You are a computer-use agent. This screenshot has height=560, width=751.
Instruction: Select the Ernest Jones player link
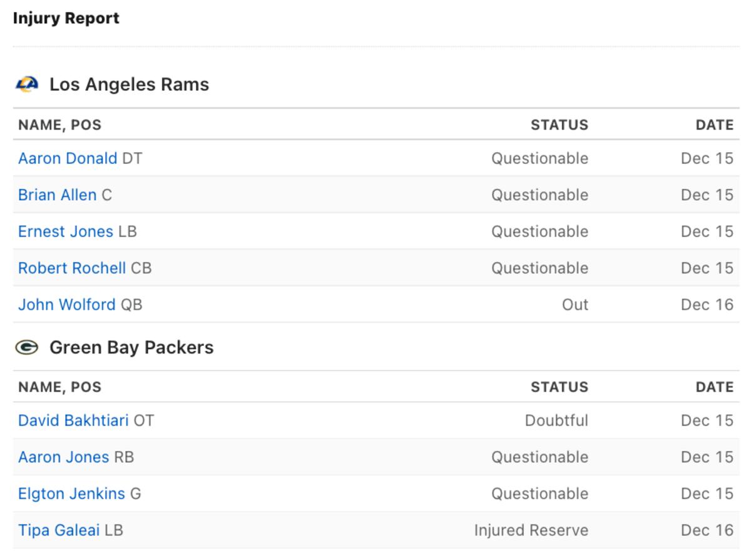[65, 232]
